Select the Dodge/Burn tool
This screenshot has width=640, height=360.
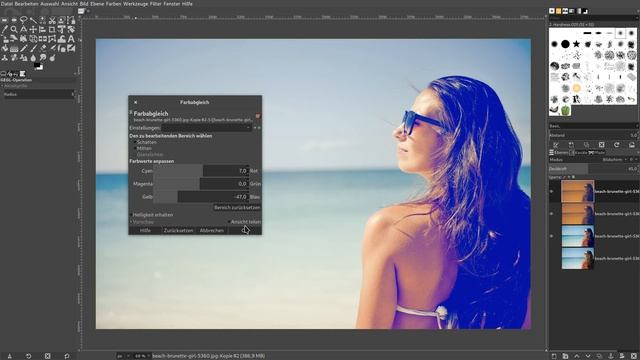pos(52,58)
